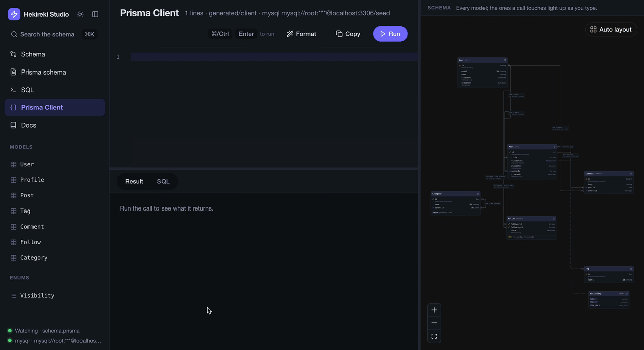Image resolution: width=644 pixels, height=350 pixels.
Task: Open the Tag model in sidebar
Action: [x=54, y=211]
